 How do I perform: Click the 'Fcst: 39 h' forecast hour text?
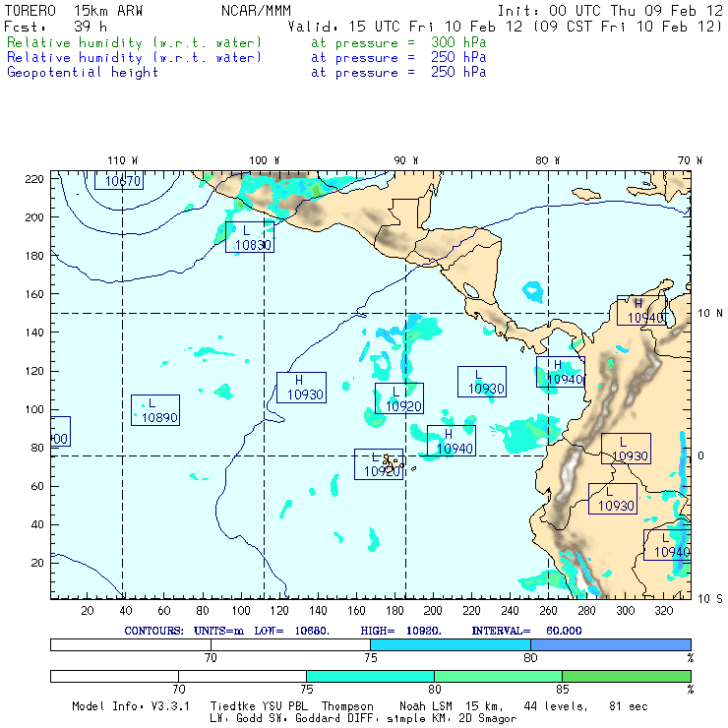[55, 27]
